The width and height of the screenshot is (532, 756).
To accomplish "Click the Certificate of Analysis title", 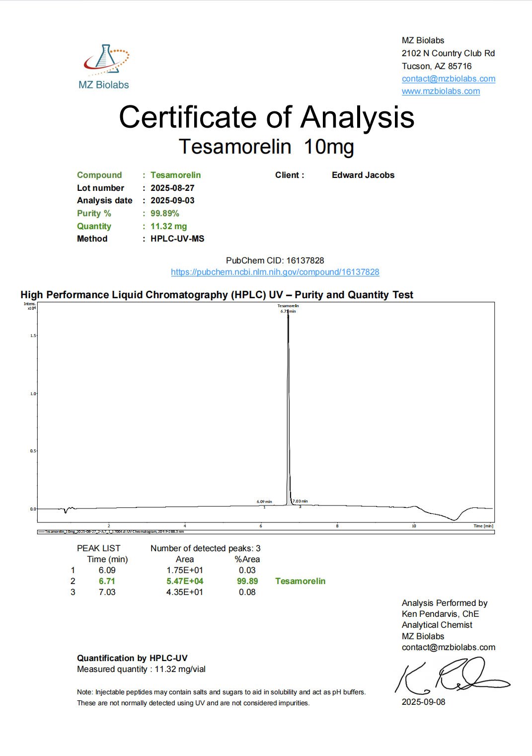I will click(266, 117).
